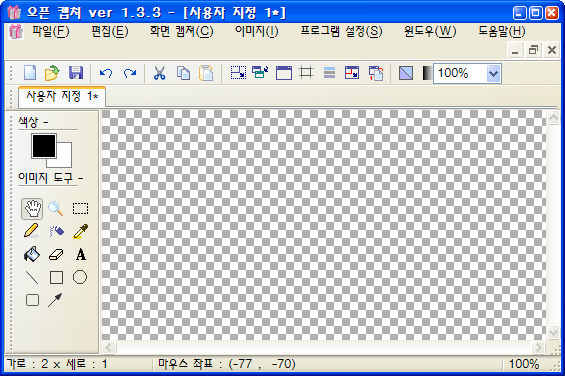Select the rectangular selection tool
The width and height of the screenshot is (565, 376).
(x=80, y=209)
